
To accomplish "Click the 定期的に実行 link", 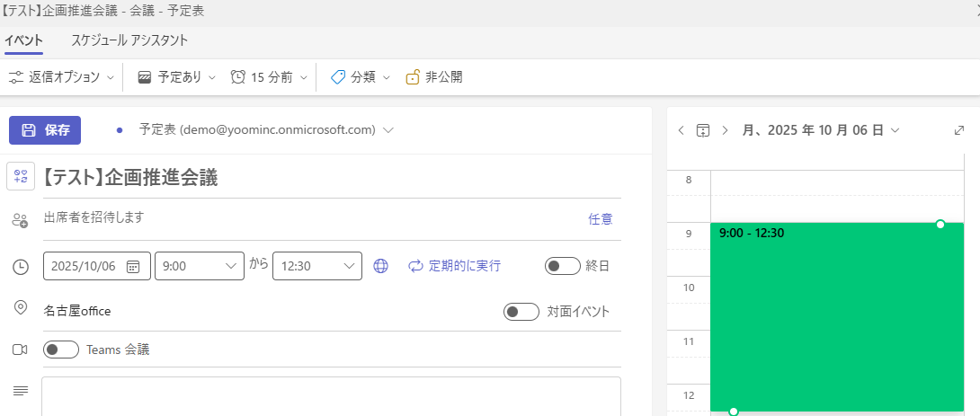I will pos(454,266).
